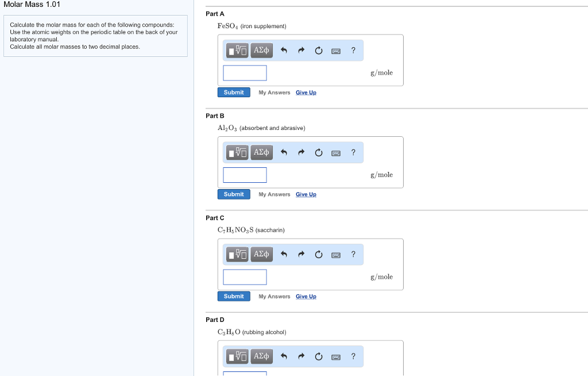The width and height of the screenshot is (588, 376).
Task: Focus the Al2O3 answer input field
Action: coord(245,175)
